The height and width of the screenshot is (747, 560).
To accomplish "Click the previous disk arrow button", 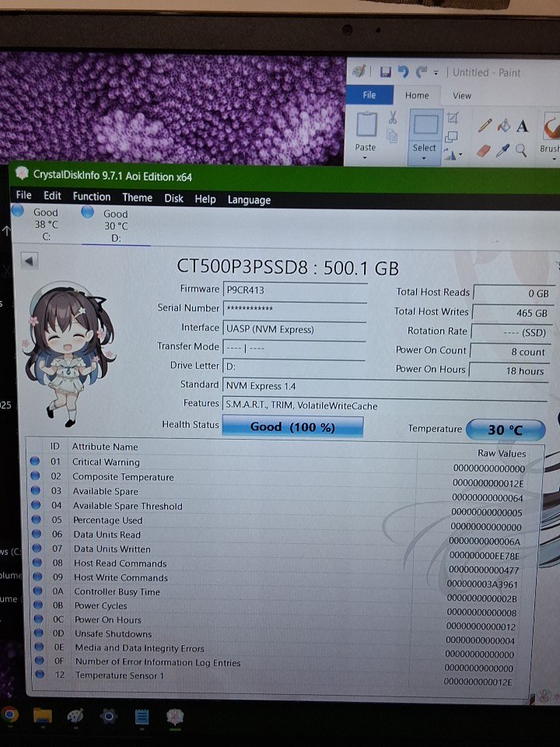I will point(30,261).
